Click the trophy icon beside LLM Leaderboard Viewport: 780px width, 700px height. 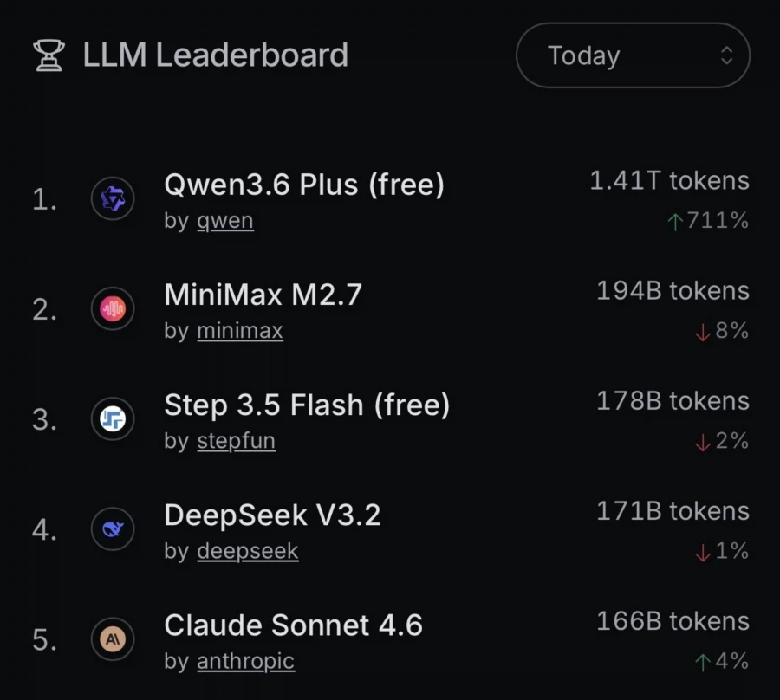(49, 55)
